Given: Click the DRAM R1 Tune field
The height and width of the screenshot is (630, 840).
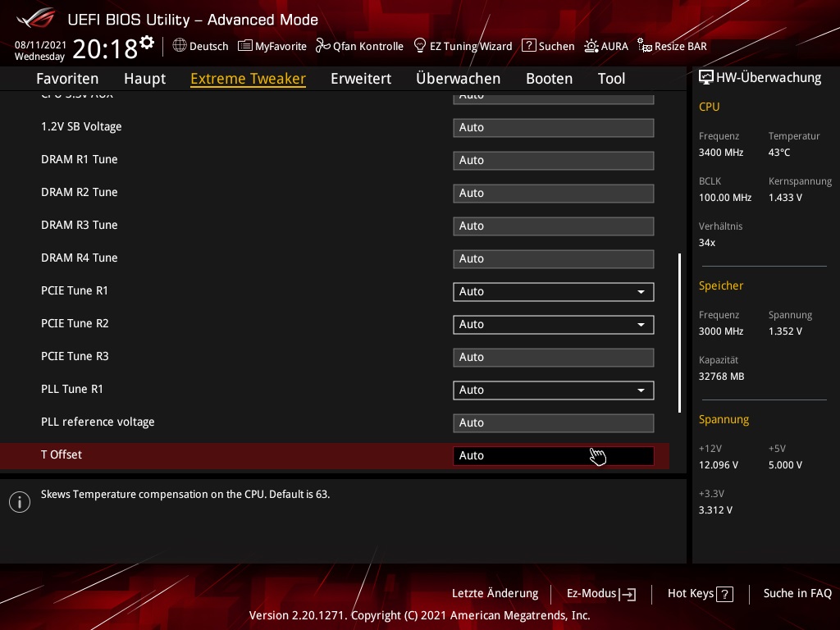Looking at the screenshot, I should pyautogui.click(x=554, y=161).
